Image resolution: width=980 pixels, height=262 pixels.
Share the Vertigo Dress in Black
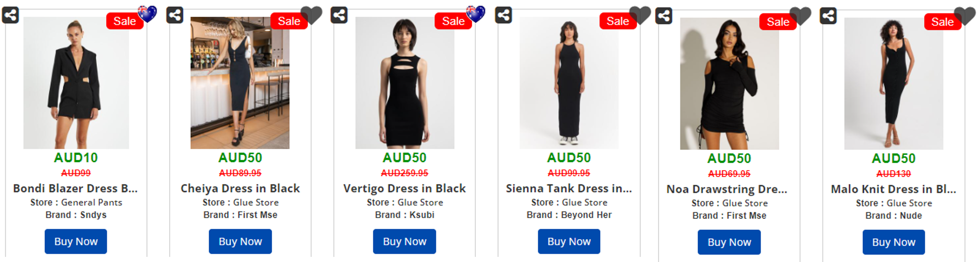pos(339,16)
